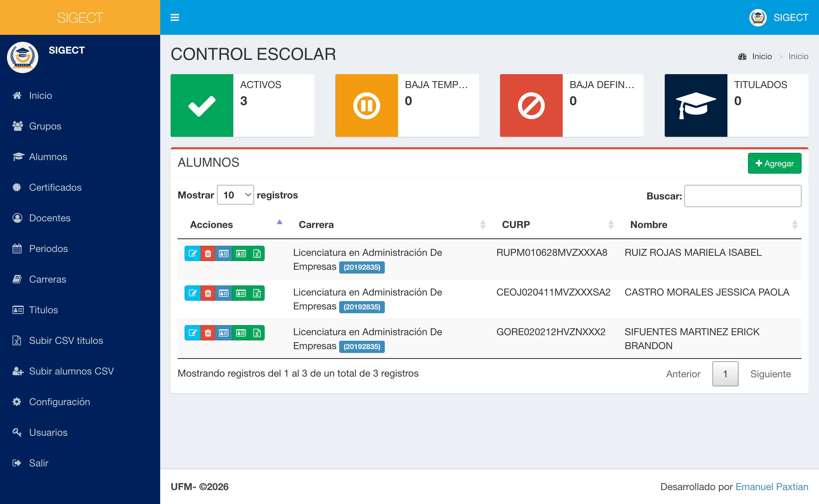This screenshot has height=504, width=819.
Task: Click edit icon for Ruiz Rojas Mariela
Action: click(193, 253)
